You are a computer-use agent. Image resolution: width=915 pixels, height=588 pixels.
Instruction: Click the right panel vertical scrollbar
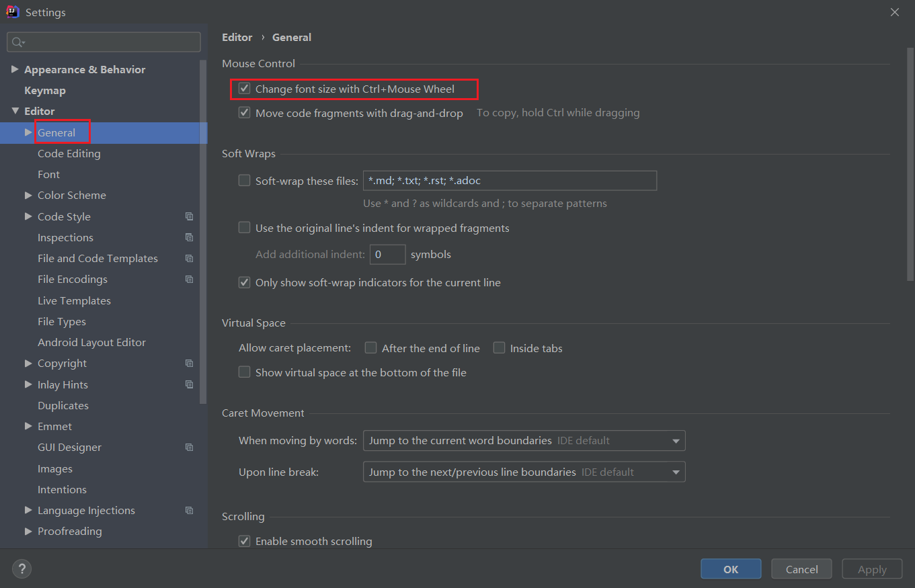click(910, 164)
